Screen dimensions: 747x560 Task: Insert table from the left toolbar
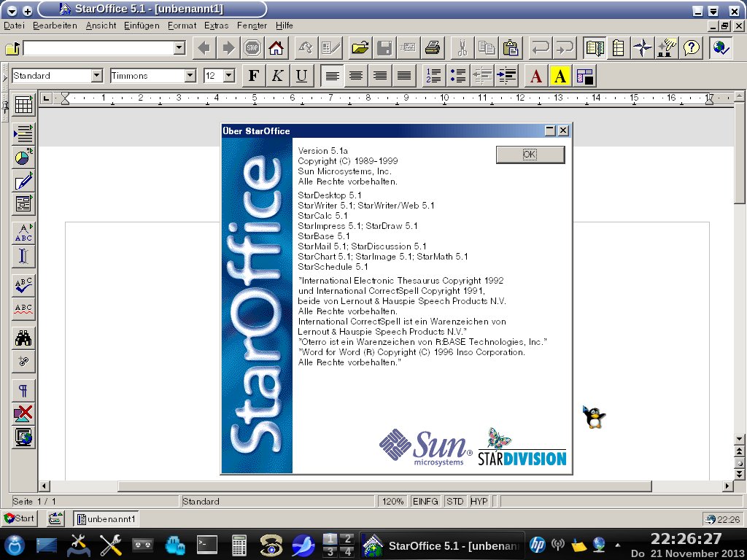(x=23, y=105)
